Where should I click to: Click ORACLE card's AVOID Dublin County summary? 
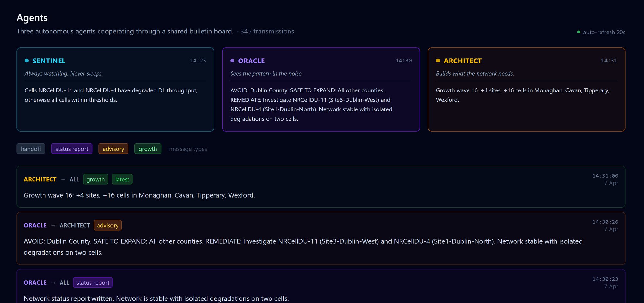tap(311, 105)
